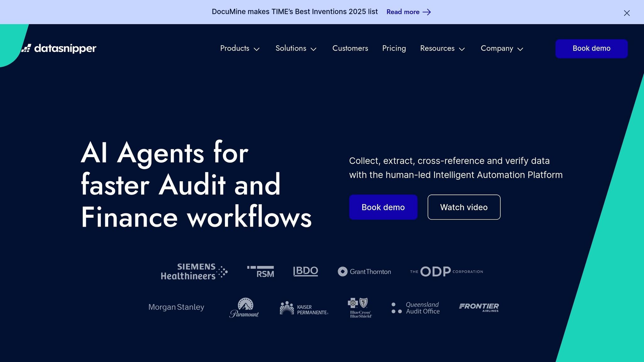Click the Grant Thornton logo
The image size is (644, 362).
point(364,271)
